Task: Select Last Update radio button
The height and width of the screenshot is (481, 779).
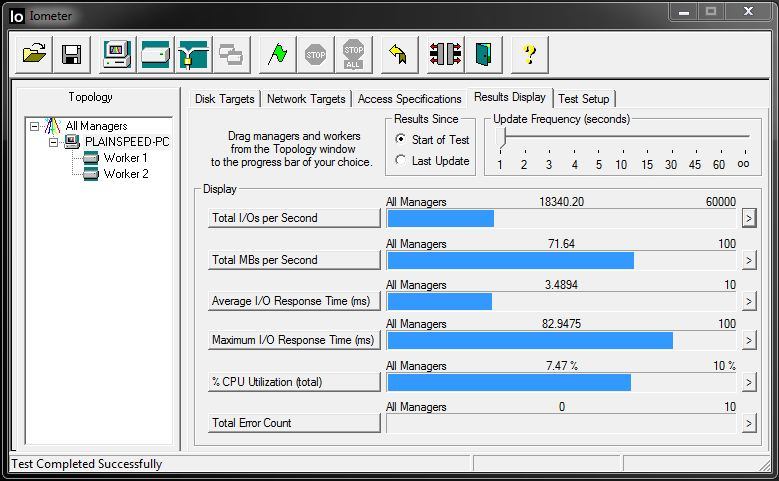Action: pos(400,160)
